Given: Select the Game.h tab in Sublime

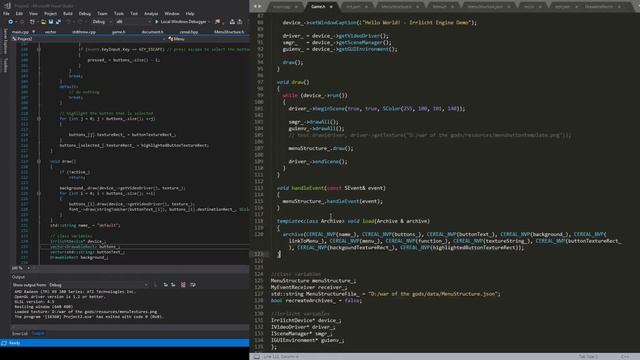Looking at the screenshot, I should tap(318, 7).
